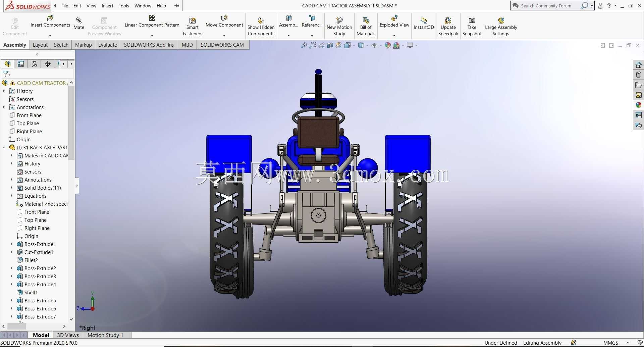The height and width of the screenshot is (347, 644).
Task: Open Exploded View dropdown arrow
Action: tap(394, 35)
